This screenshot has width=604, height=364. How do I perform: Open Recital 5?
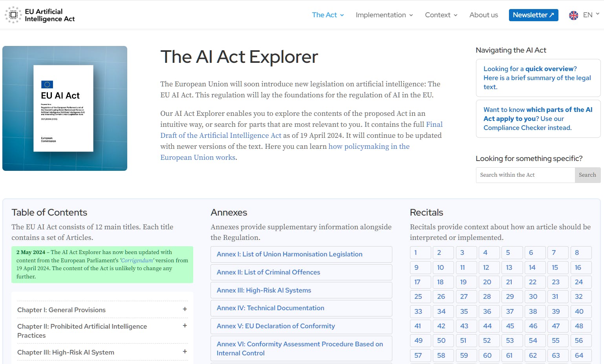coord(512,252)
